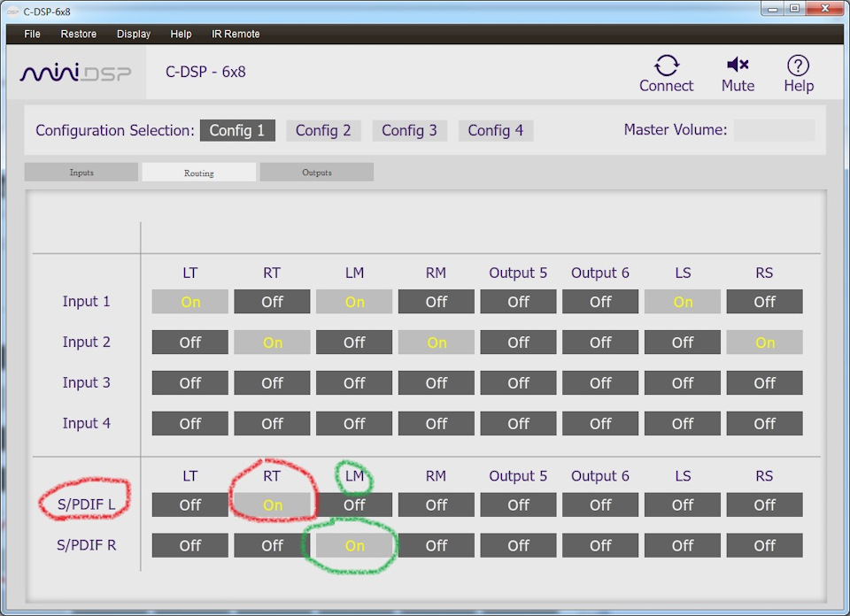This screenshot has width=850, height=616.
Task: Turn off S/PDIF L to RT routing
Action: pyautogui.click(x=272, y=505)
